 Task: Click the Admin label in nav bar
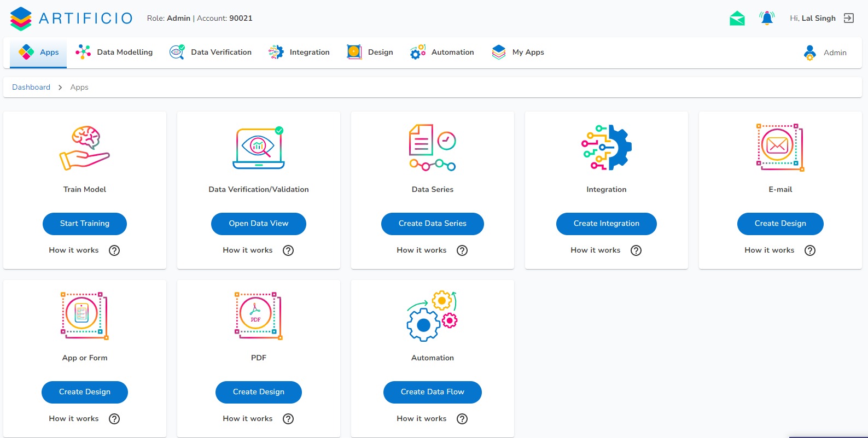[x=835, y=52]
